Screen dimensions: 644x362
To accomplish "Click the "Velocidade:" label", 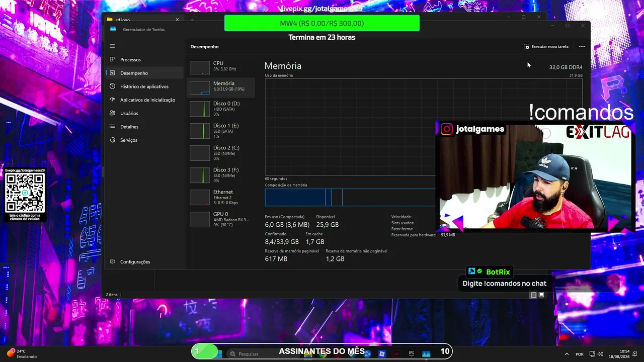I will pos(401,217).
